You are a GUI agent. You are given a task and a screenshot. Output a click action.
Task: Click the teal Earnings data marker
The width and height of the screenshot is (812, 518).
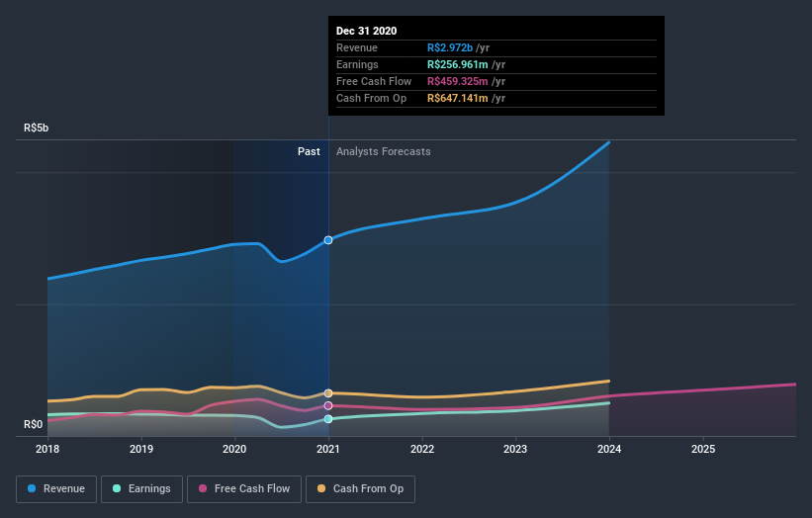(x=328, y=419)
